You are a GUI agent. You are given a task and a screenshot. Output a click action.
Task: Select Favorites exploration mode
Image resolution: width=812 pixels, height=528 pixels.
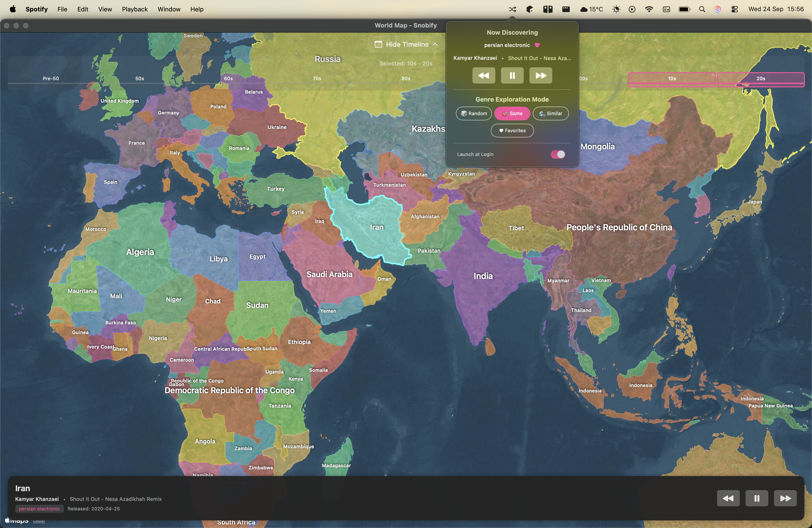512,131
